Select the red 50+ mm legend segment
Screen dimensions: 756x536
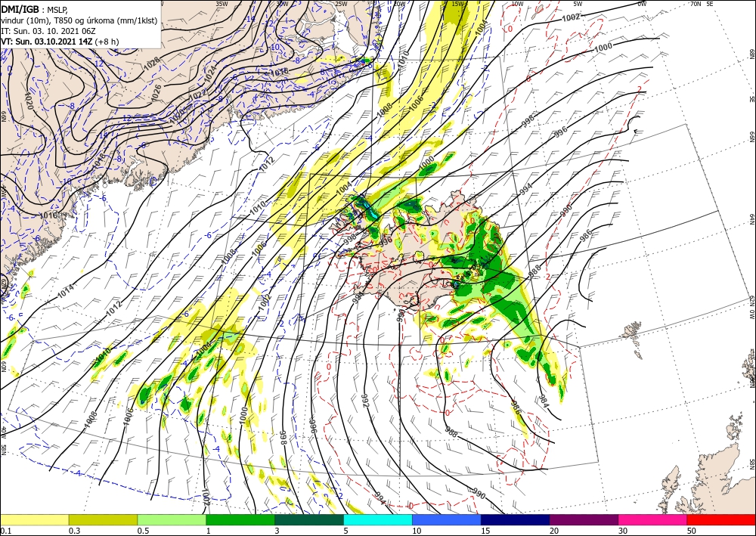coord(720,519)
